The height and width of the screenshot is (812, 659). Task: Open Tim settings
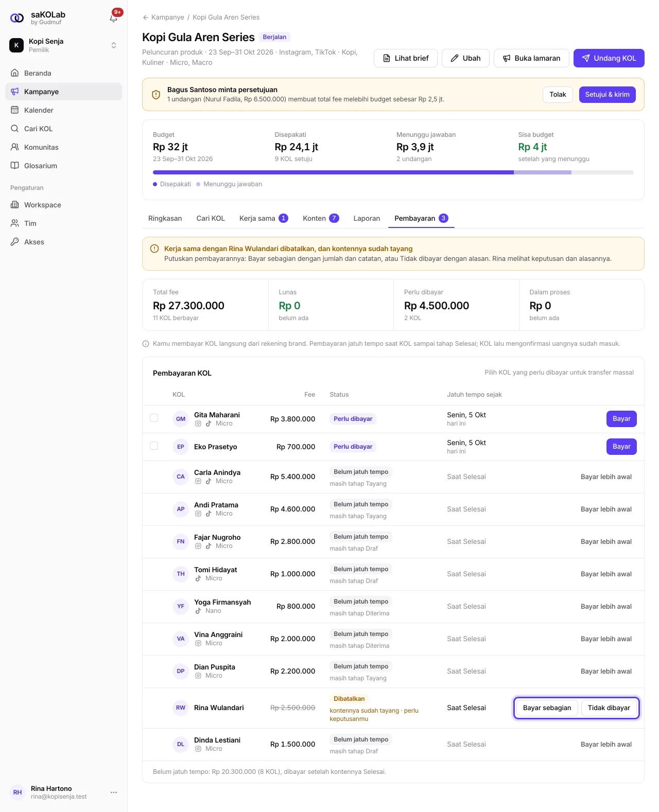[64, 223]
